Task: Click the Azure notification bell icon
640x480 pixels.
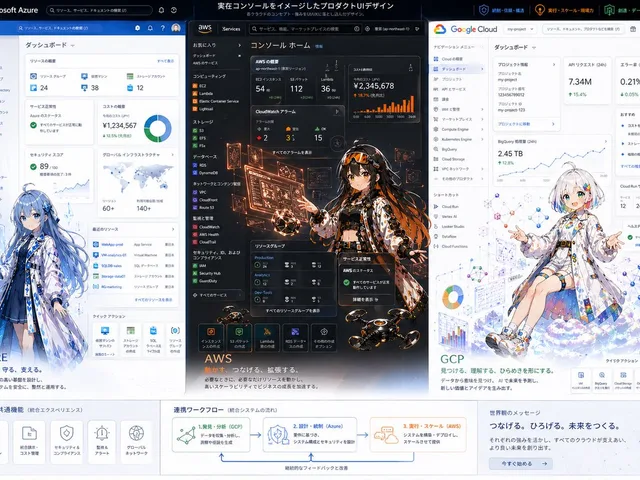Action: click(150, 28)
